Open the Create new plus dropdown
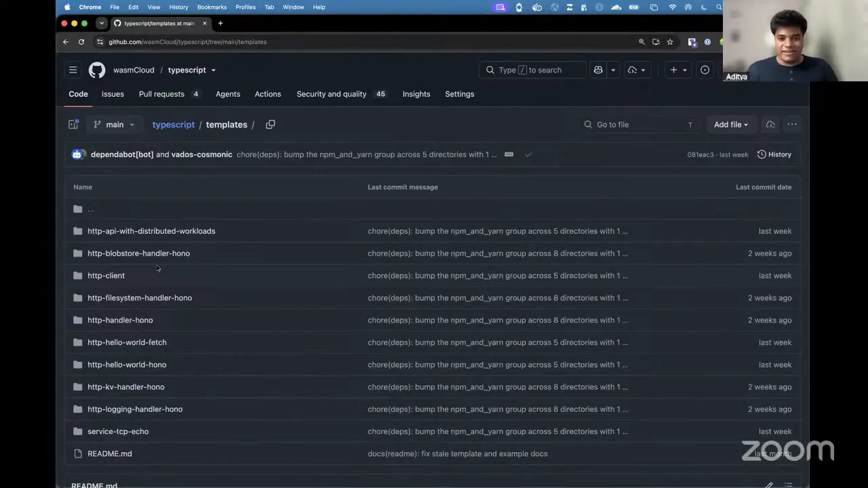868x488 pixels. click(678, 70)
